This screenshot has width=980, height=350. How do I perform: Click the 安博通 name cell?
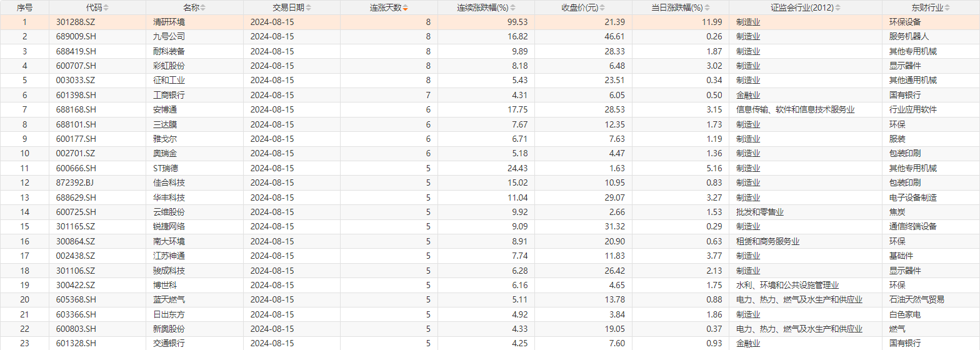click(165, 109)
